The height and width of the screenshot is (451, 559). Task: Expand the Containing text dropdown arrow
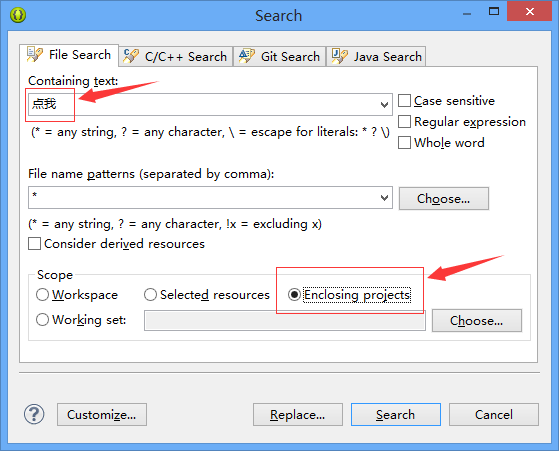384,105
